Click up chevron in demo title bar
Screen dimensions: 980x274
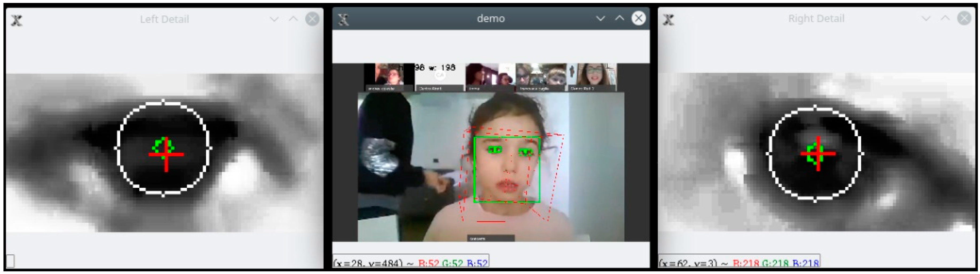[619, 18]
